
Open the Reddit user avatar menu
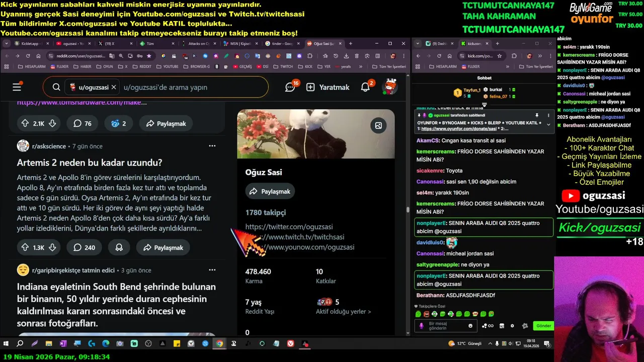(x=389, y=87)
